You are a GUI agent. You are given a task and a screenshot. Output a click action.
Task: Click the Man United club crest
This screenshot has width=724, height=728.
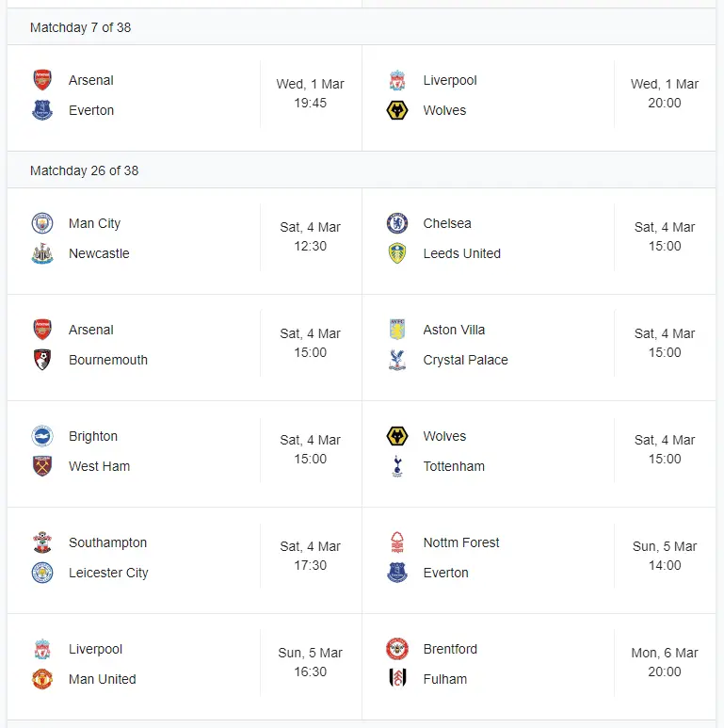[x=42, y=679]
